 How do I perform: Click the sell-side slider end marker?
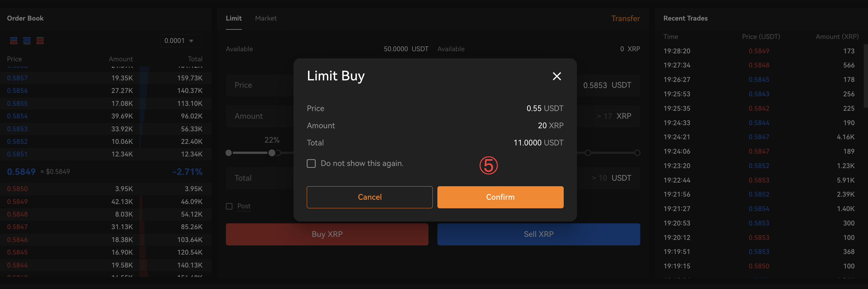[637, 153]
